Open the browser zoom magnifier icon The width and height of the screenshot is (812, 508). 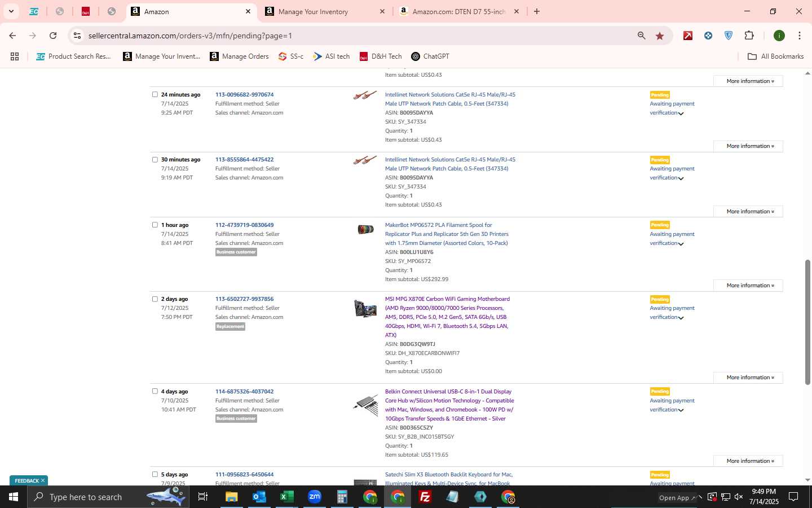pyautogui.click(x=642, y=36)
